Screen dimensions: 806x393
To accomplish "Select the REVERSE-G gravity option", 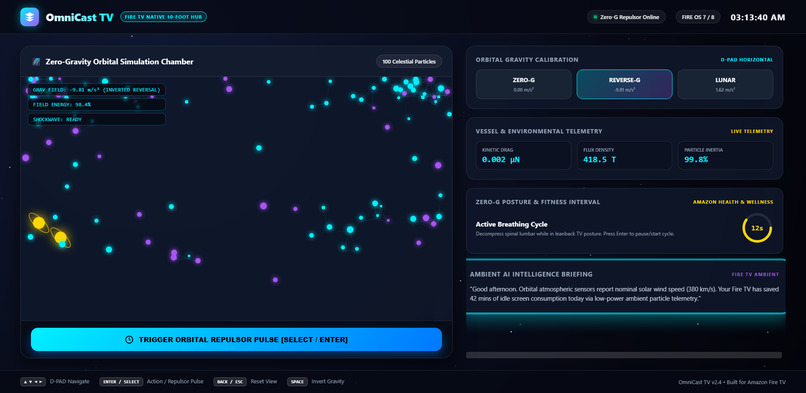I will pyautogui.click(x=624, y=84).
